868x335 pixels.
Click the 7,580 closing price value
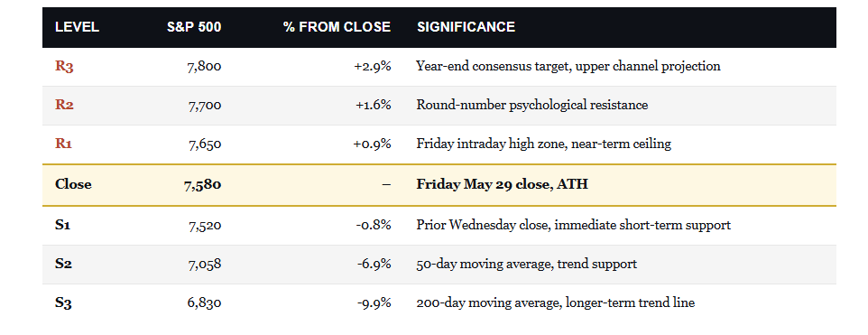tap(203, 185)
